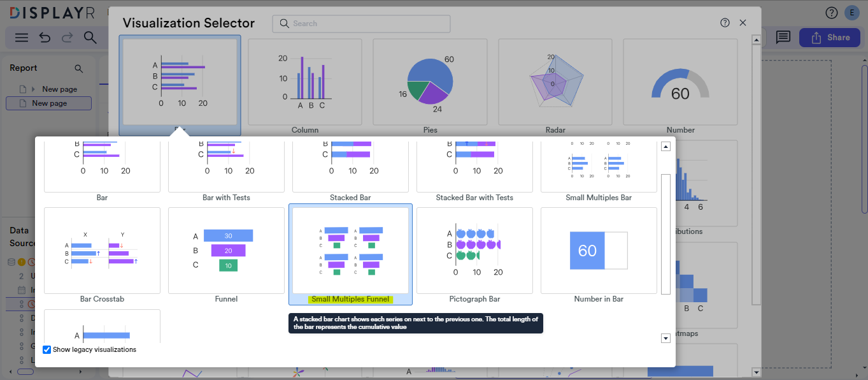Viewport: 868px width, 380px height.
Task: Click the E user avatar
Action: (x=851, y=12)
